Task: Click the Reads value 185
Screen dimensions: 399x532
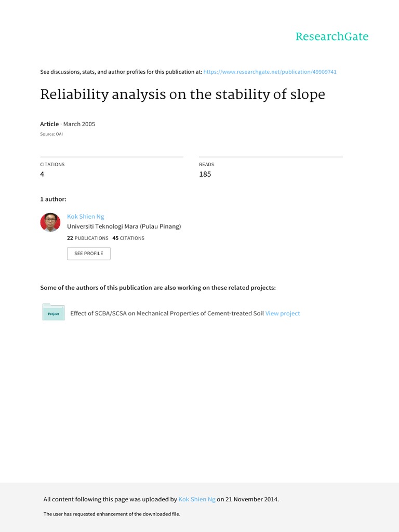Action: click(x=205, y=174)
